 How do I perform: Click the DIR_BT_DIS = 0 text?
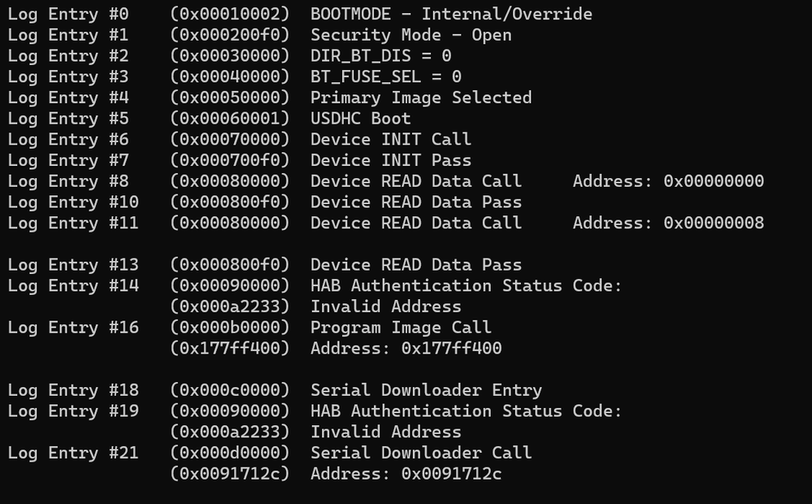380,56
